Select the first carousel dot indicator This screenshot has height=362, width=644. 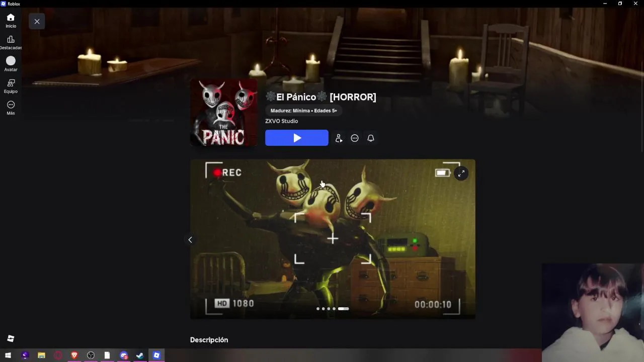click(317, 309)
